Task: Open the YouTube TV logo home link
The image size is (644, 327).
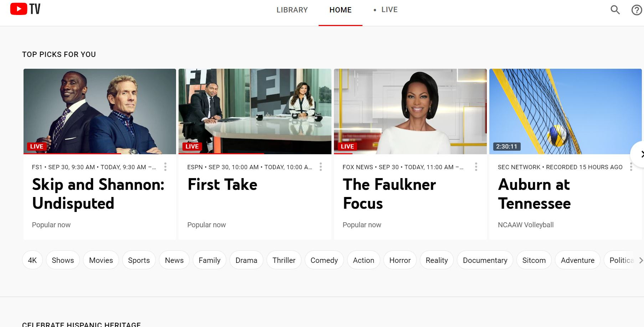Action: [25, 9]
